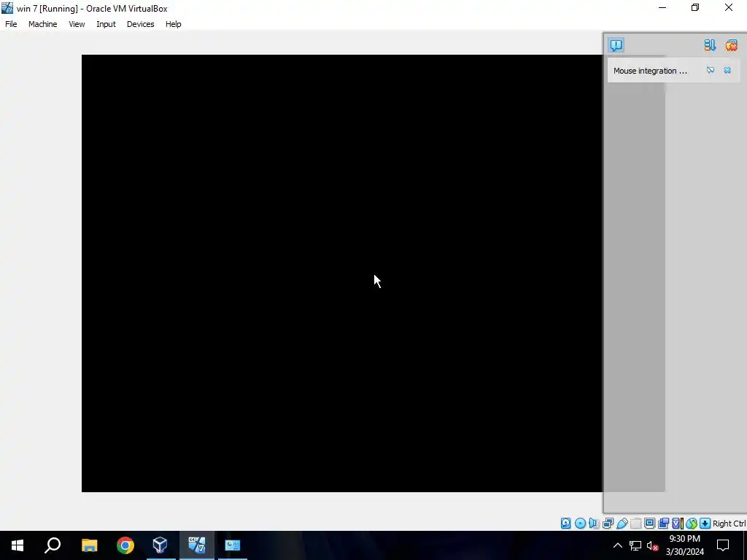The height and width of the screenshot is (560, 747).
Task: Launch Google Chrome from the taskbar
Action: (125, 545)
